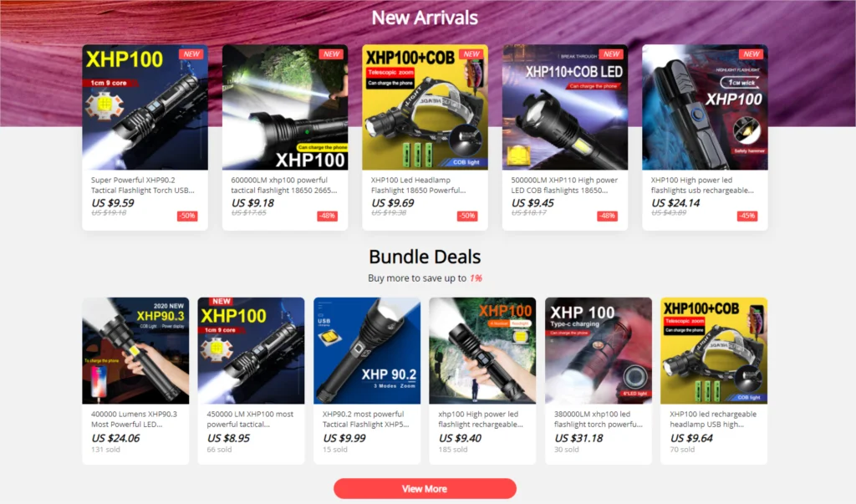This screenshot has width=856, height=504.
Task: Select the 450000 LM XHP100 bundle thumbnail
Action: tap(251, 350)
